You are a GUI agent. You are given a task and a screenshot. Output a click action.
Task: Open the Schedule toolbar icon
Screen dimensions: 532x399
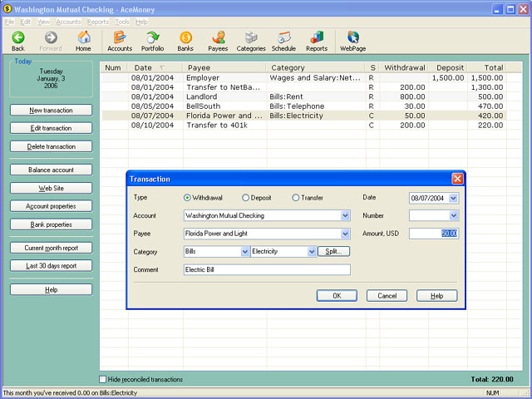click(283, 37)
